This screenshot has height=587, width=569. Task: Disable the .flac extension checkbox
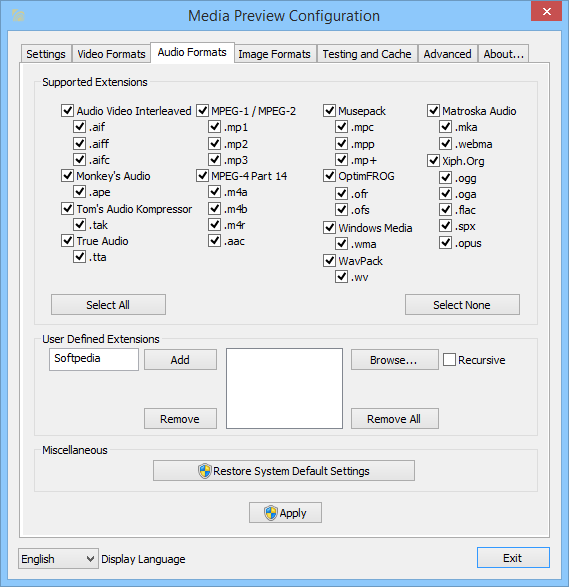coord(445,210)
